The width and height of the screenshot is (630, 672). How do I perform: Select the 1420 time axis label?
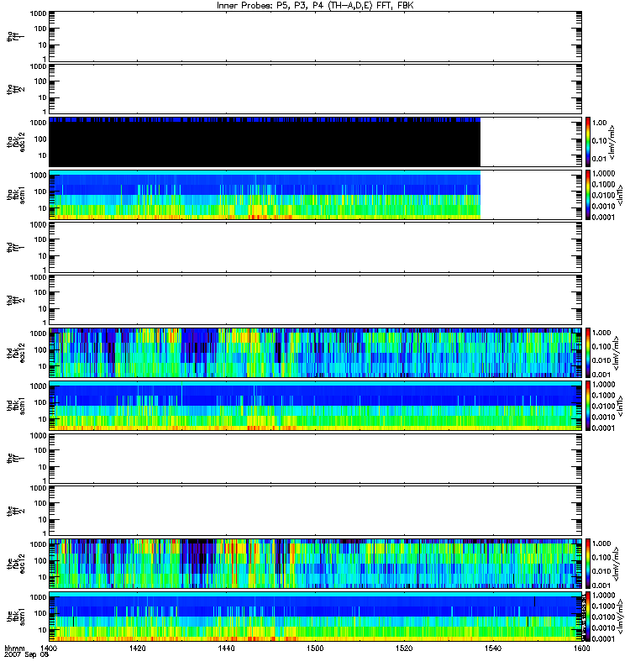(137, 648)
